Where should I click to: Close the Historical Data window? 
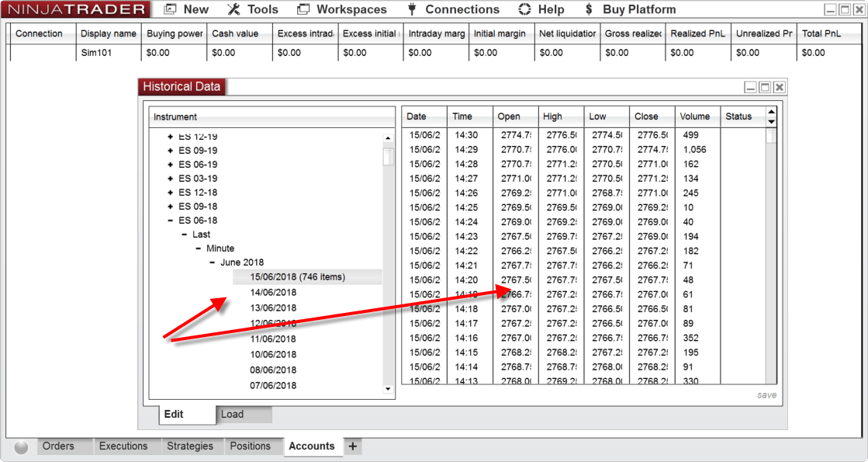coord(780,87)
